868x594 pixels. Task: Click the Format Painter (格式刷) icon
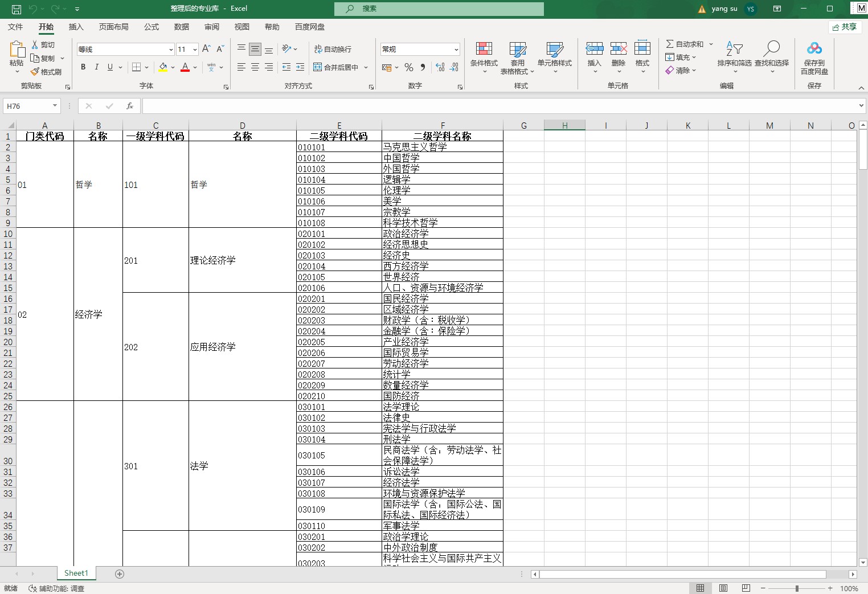(35, 72)
